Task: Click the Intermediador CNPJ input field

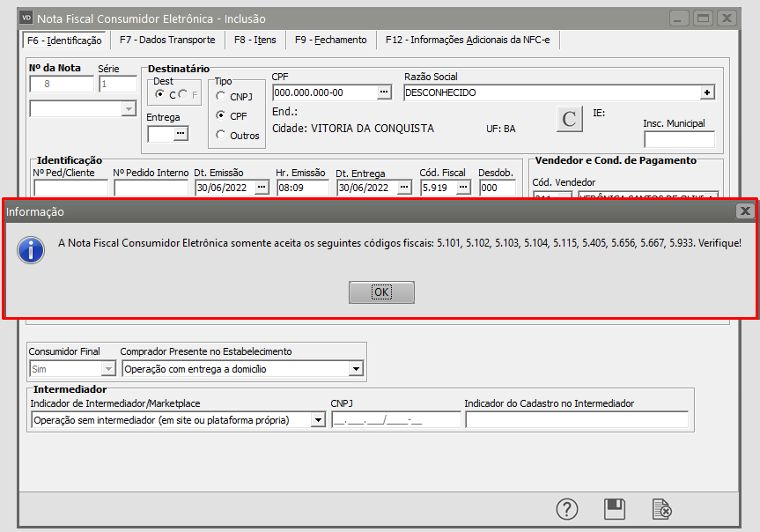Action: (395, 420)
